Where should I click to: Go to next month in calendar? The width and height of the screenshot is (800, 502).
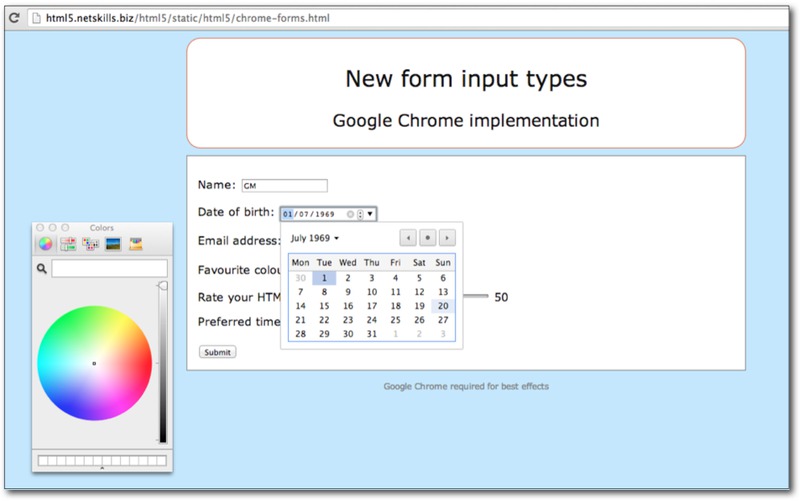tap(447, 238)
